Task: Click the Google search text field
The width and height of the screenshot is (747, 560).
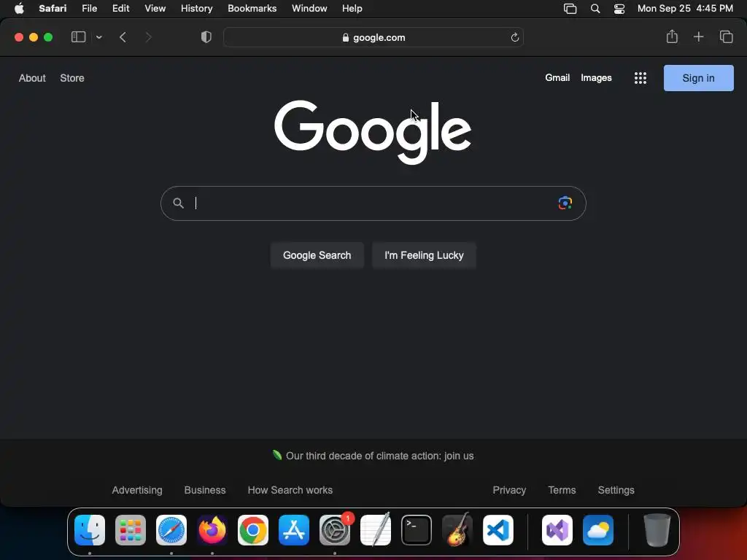Action: [373, 203]
